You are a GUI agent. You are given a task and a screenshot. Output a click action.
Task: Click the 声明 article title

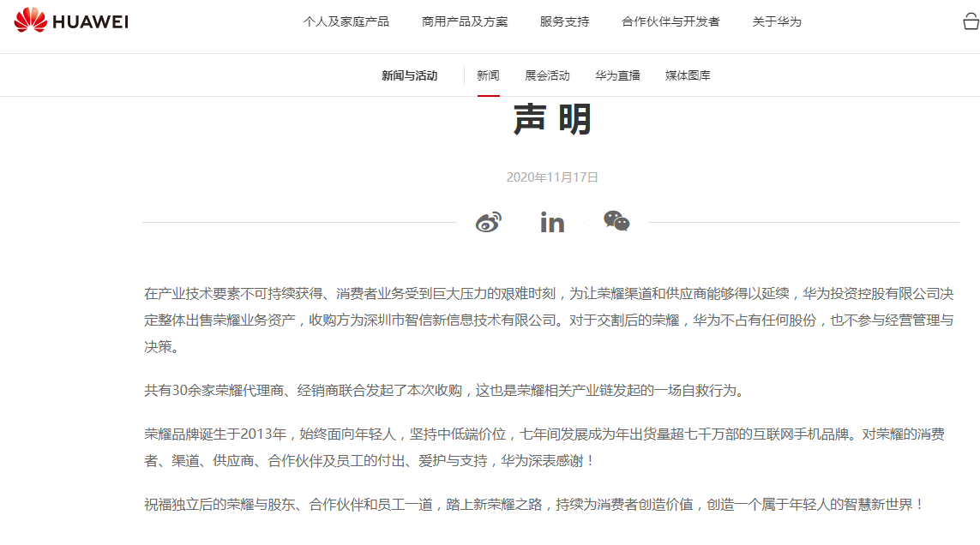(552, 120)
